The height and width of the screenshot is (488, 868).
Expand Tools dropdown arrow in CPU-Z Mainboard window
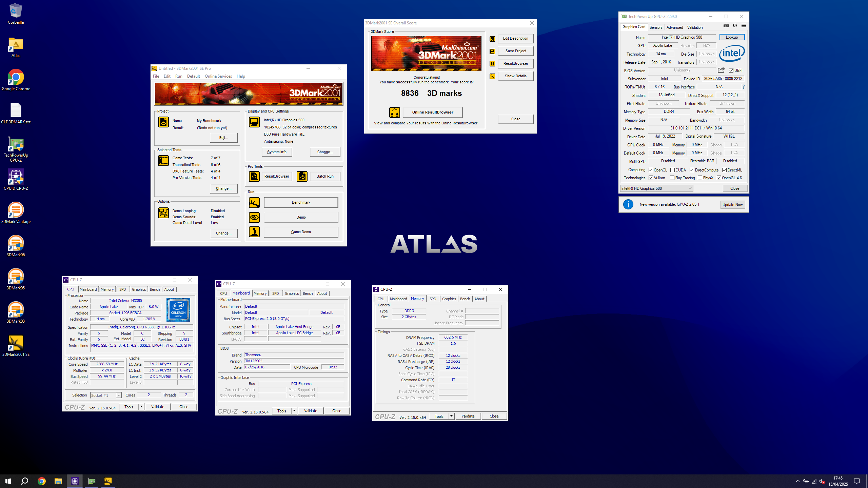coord(294,411)
